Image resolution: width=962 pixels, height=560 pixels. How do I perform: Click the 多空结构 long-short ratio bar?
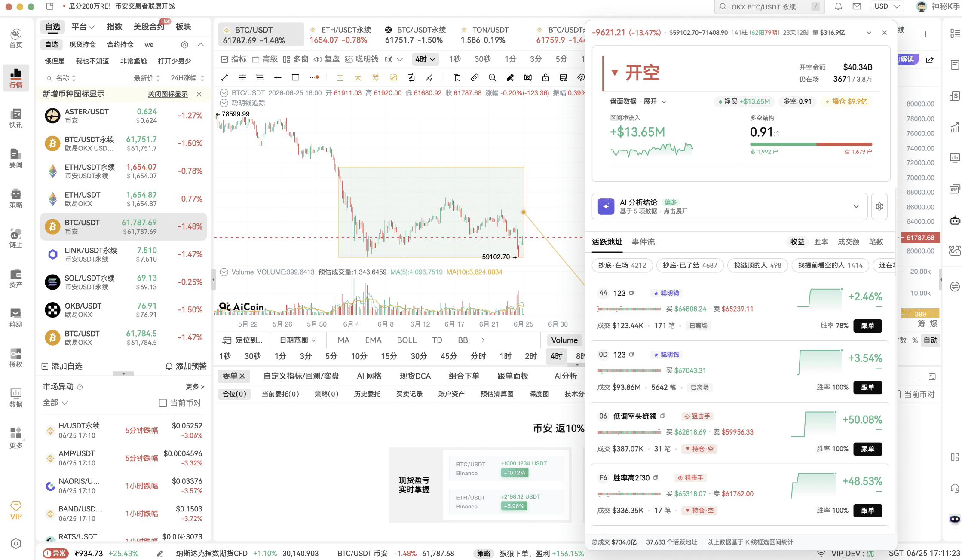click(811, 144)
